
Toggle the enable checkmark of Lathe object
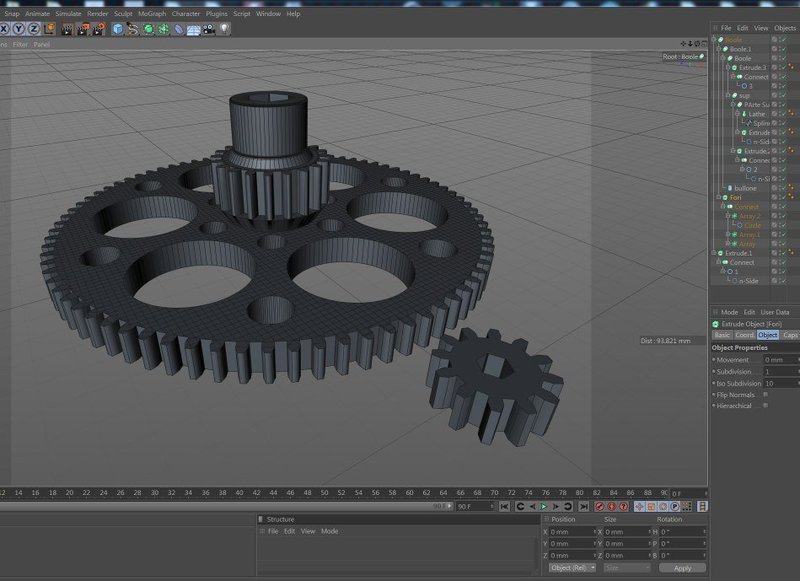click(783, 114)
